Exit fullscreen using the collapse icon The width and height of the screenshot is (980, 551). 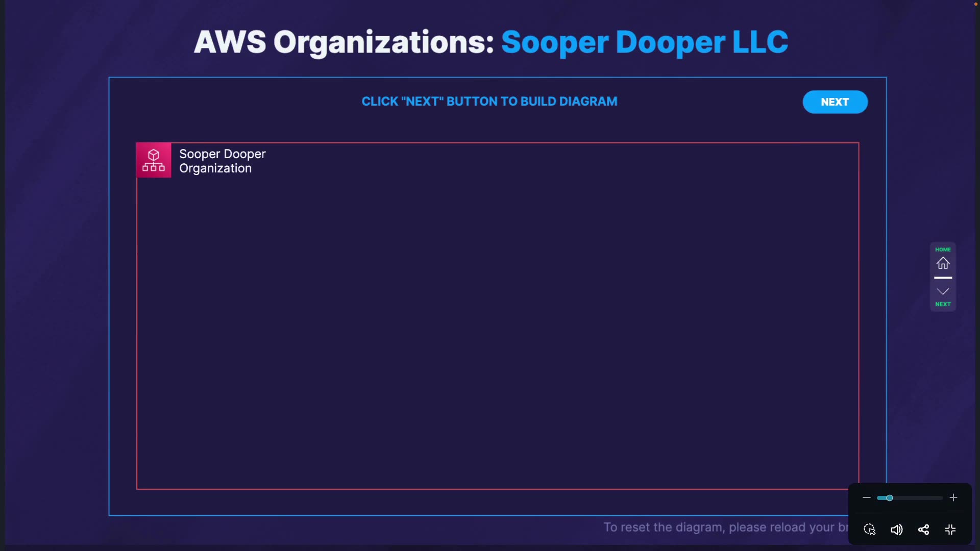[x=950, y=530]
